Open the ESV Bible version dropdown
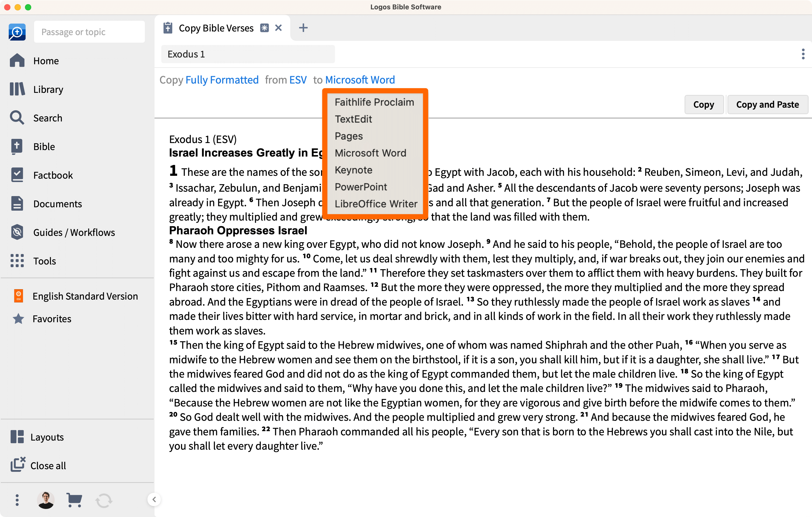Viewport: 812px width, 517px height. [x=298, y=80]
